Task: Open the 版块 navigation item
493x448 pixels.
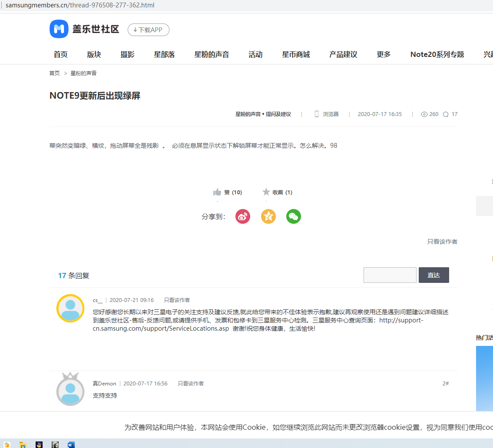Action: tap(94, 54)
